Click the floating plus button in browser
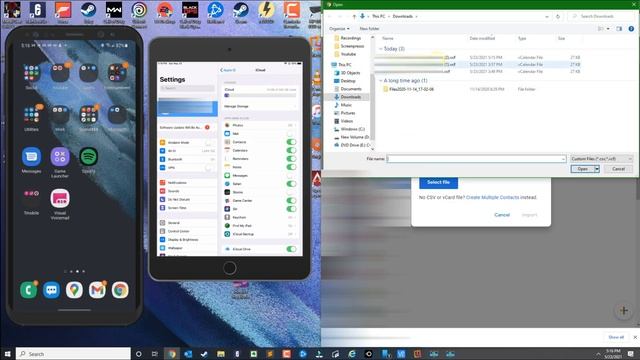 tap(624, 311)
